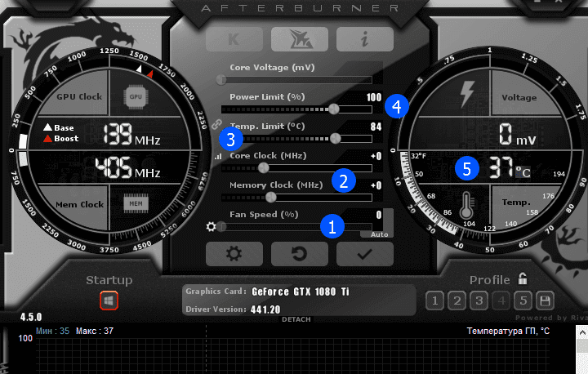
Task: Toggle the Windows Startup button
Action: [x=109, y=301]
